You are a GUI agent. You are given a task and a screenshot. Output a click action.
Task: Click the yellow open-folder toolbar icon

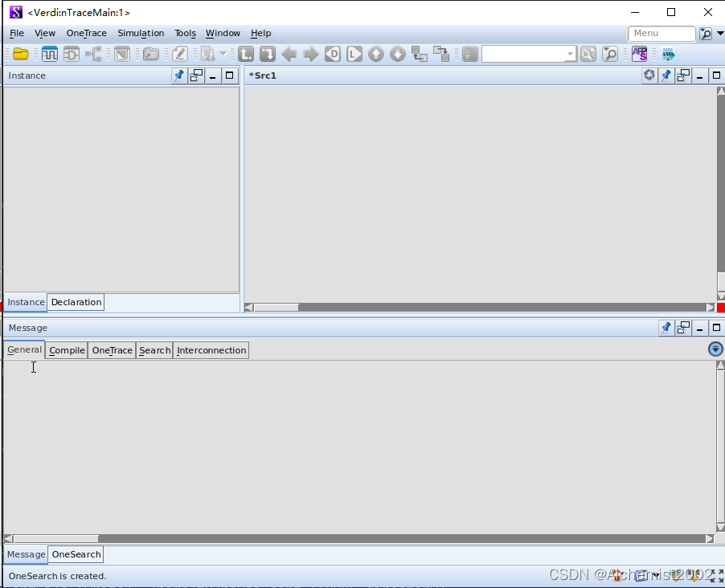[20, 54]
